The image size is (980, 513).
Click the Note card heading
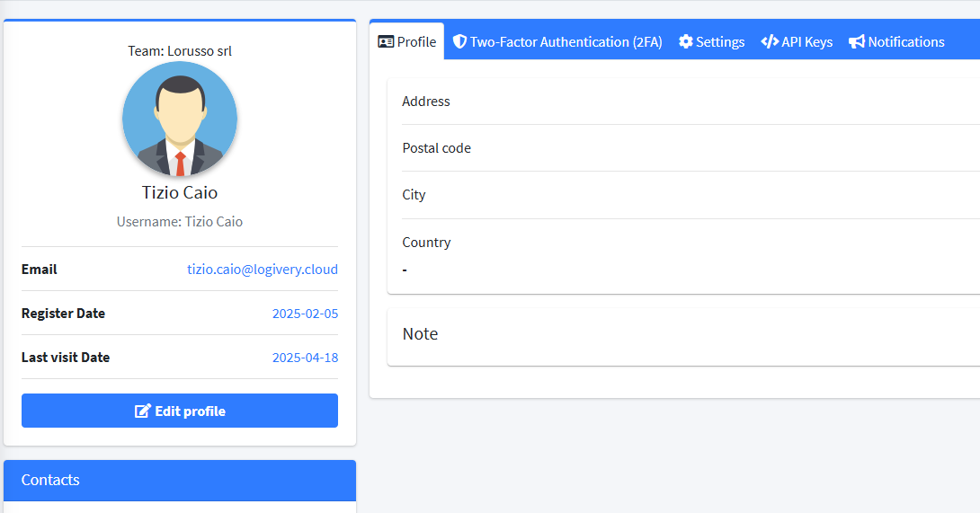420,334
